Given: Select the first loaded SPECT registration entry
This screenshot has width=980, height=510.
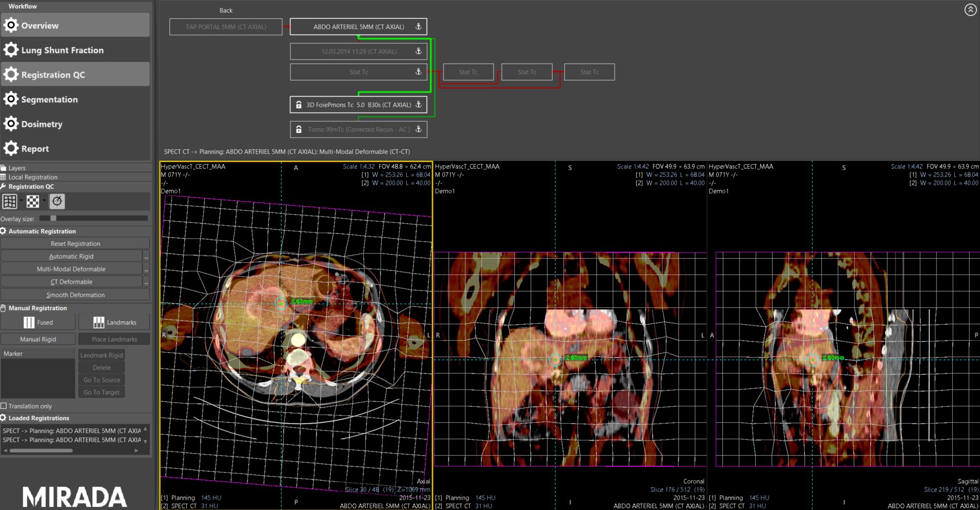Looking at the screenshot, I should point(72,431).
